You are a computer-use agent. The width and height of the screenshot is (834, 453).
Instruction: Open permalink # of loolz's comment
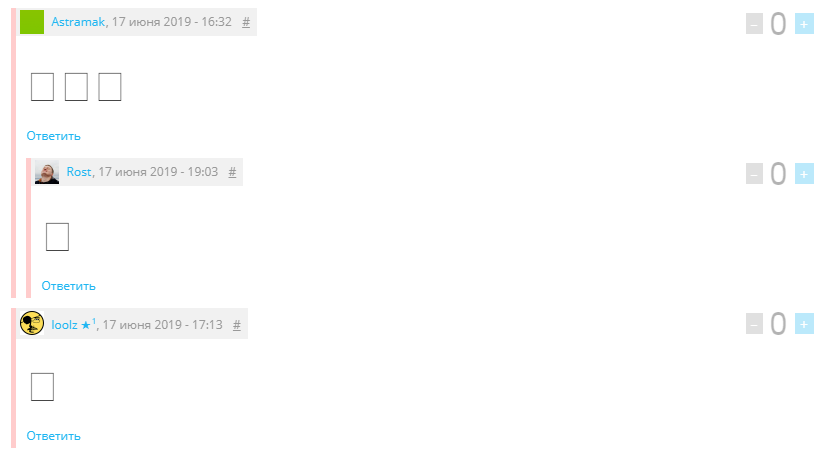[x=237, y=325]
